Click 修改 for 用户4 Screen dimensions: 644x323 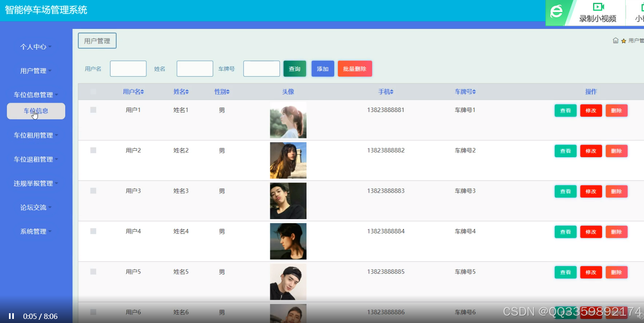tap(591, 232)
